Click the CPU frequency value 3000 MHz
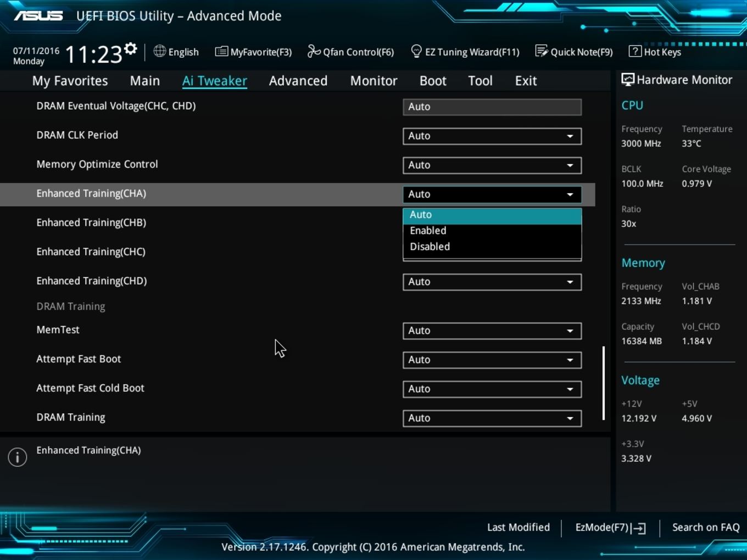The height and width of the screenshot is (560, 747). [x=641, y=143]
